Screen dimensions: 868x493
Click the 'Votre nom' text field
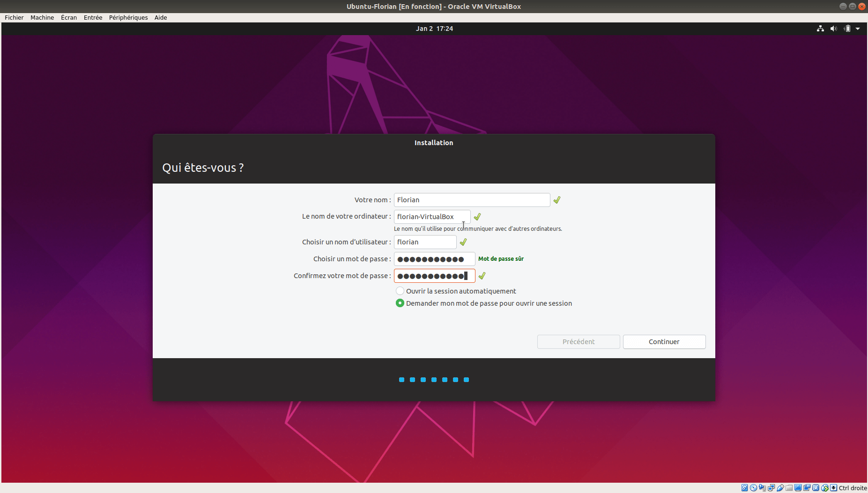coord(472,200)
